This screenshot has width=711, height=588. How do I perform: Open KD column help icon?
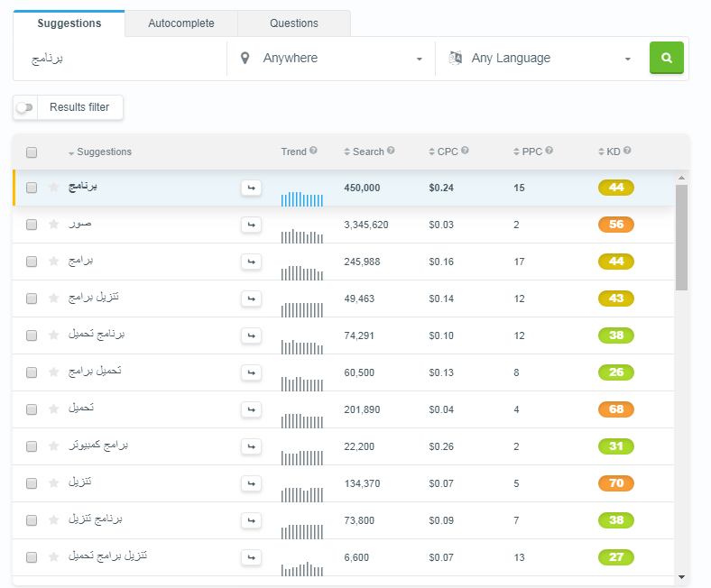[x=627, y=151]
